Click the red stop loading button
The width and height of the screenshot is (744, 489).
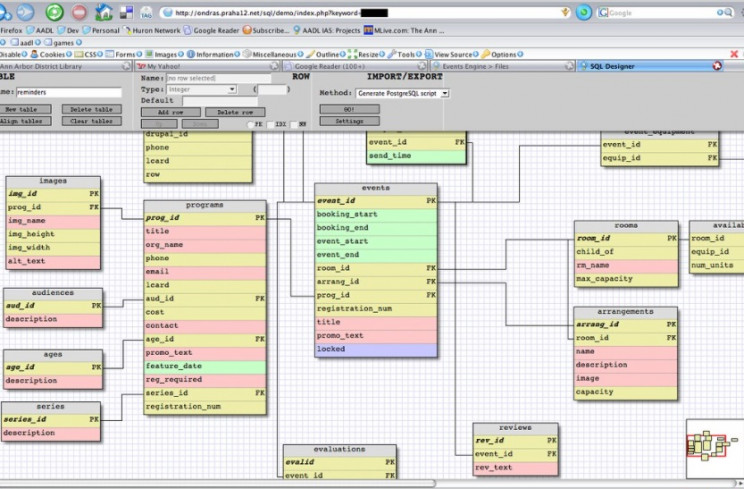point(79,12)
